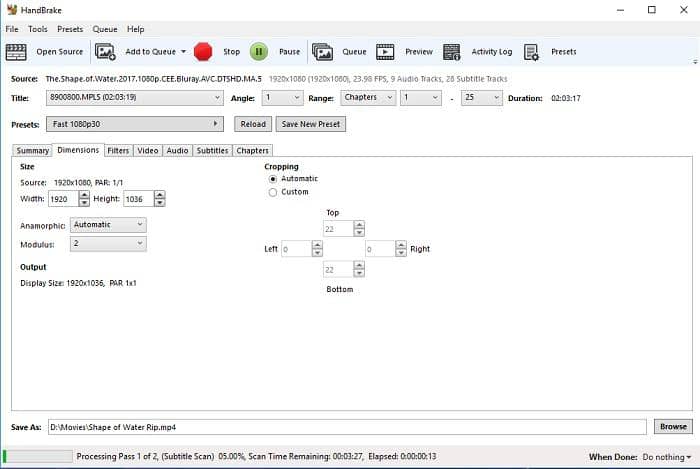Viewport: 700px width, 469px height.
Task: Switch to the Chapters tab
Action: click(253, 151)
